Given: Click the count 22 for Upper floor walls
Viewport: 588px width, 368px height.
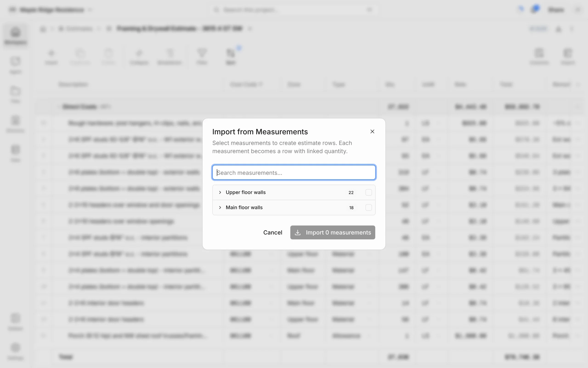Looking at the screenshot, I should pyautogui.click(x=351, y=193).
